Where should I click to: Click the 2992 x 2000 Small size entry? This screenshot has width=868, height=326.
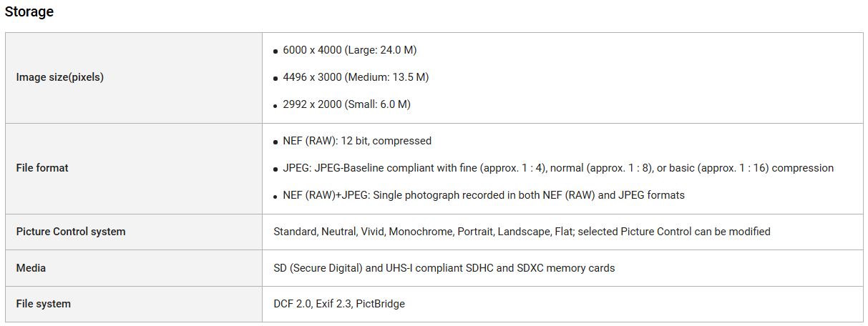coord(346,104)
